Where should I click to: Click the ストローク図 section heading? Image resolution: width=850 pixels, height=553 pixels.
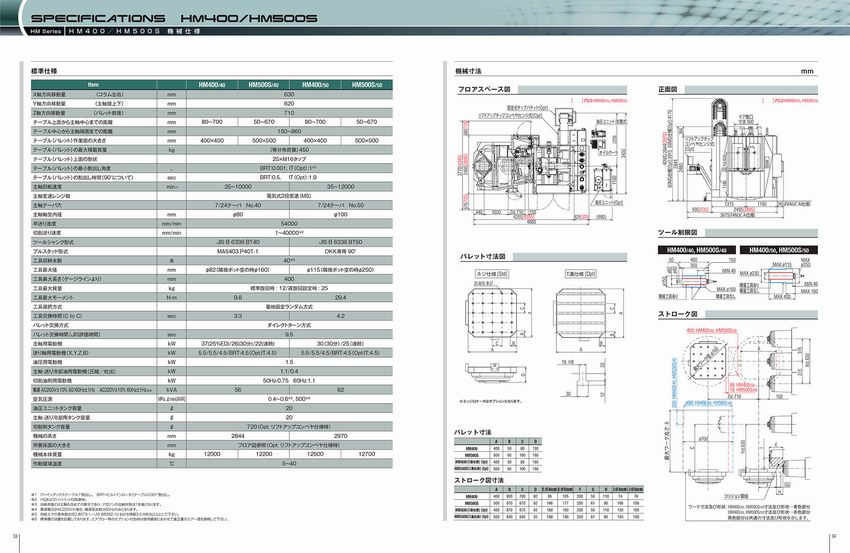point(676,315)
